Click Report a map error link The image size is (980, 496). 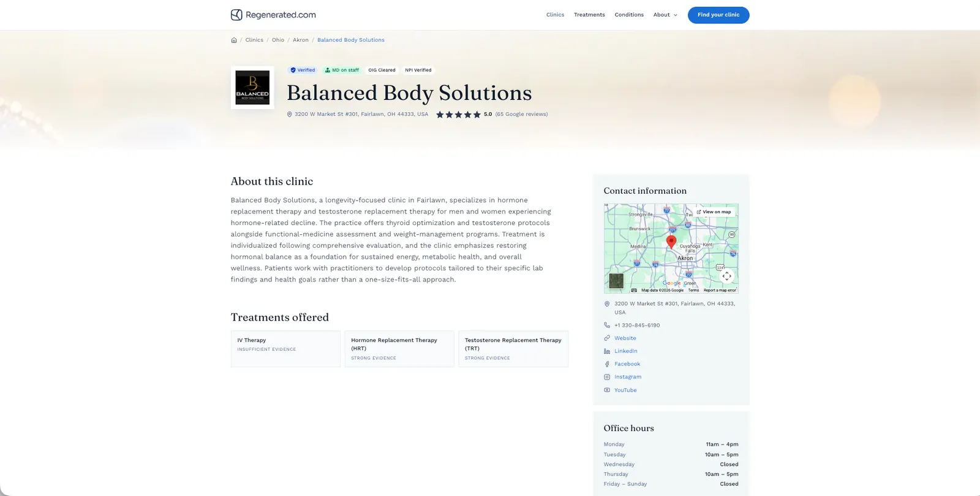pyautogui.click(x=720, y=290)
